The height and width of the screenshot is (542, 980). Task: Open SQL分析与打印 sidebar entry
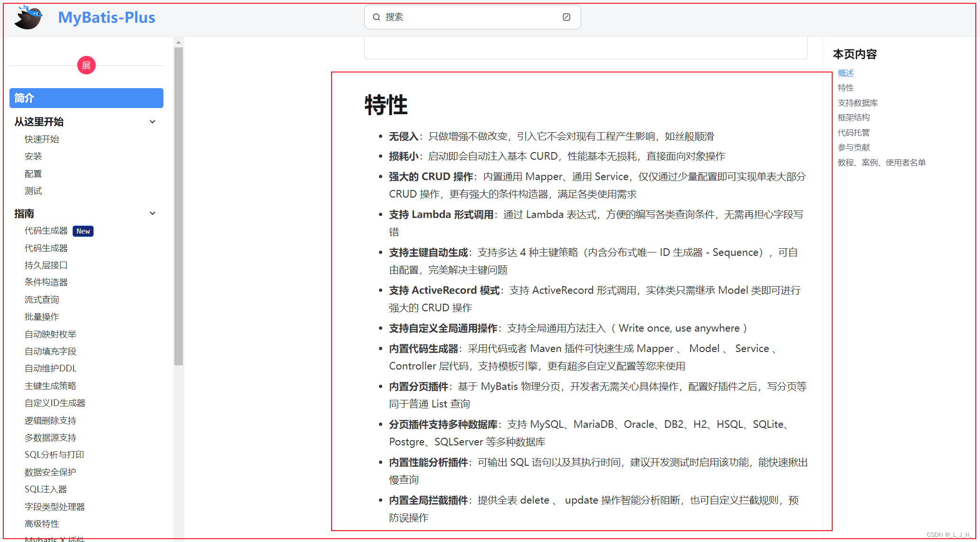[x=54, y=455]
